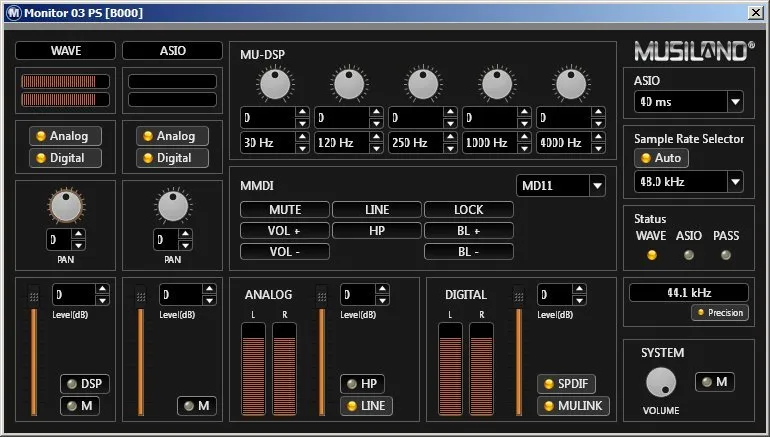Image resolution: width=770 pixels, height=437 pixels.
Task: Click the WAVE level fader handle
Action: point(33,297)
